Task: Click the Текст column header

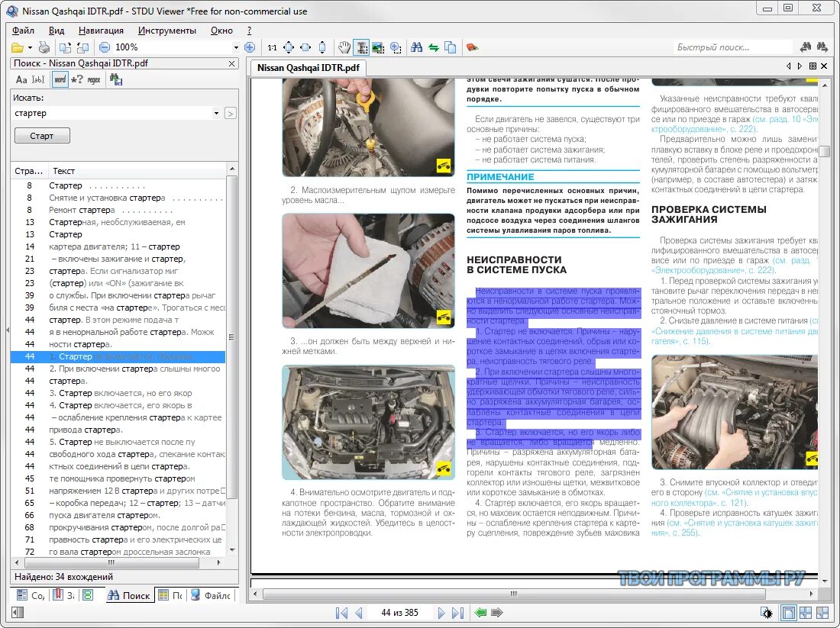Action: [x=137, y=171]
